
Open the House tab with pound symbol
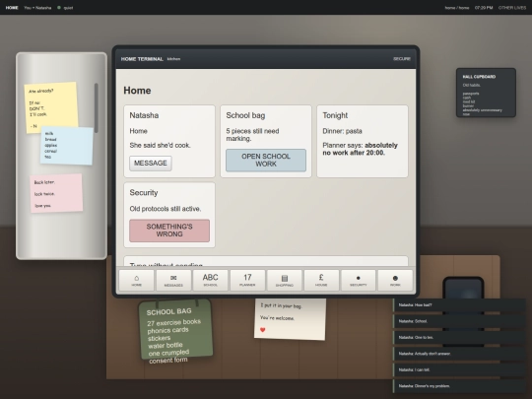321,280
